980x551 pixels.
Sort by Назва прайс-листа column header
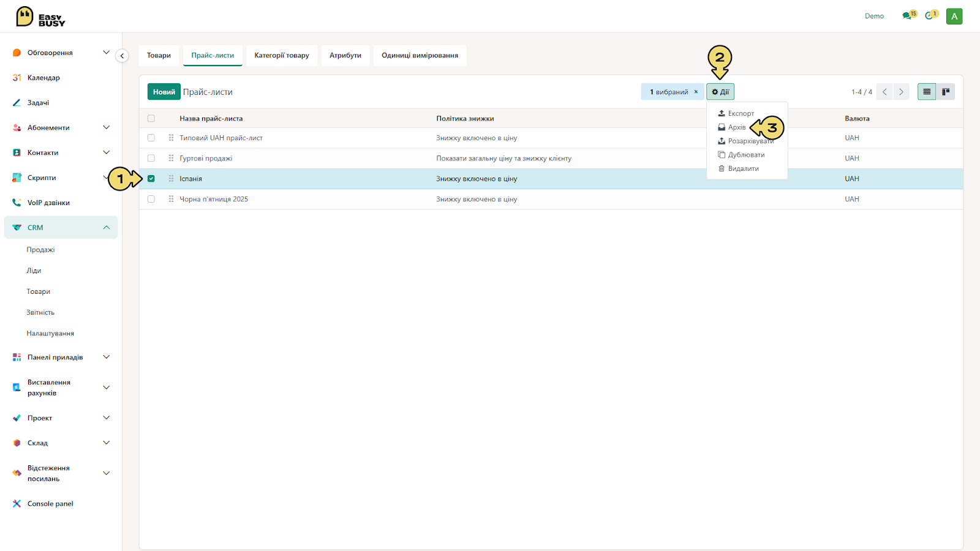coord(211,119)
